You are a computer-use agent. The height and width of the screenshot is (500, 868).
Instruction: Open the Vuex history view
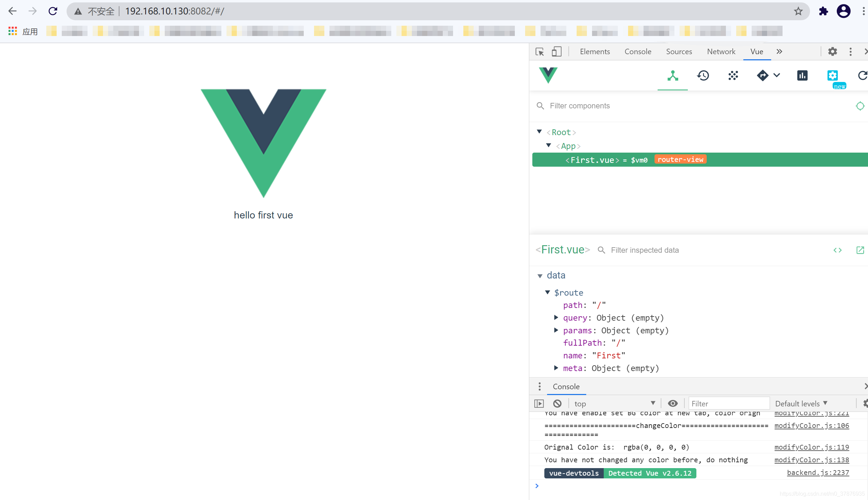click(x=703, y=75)
